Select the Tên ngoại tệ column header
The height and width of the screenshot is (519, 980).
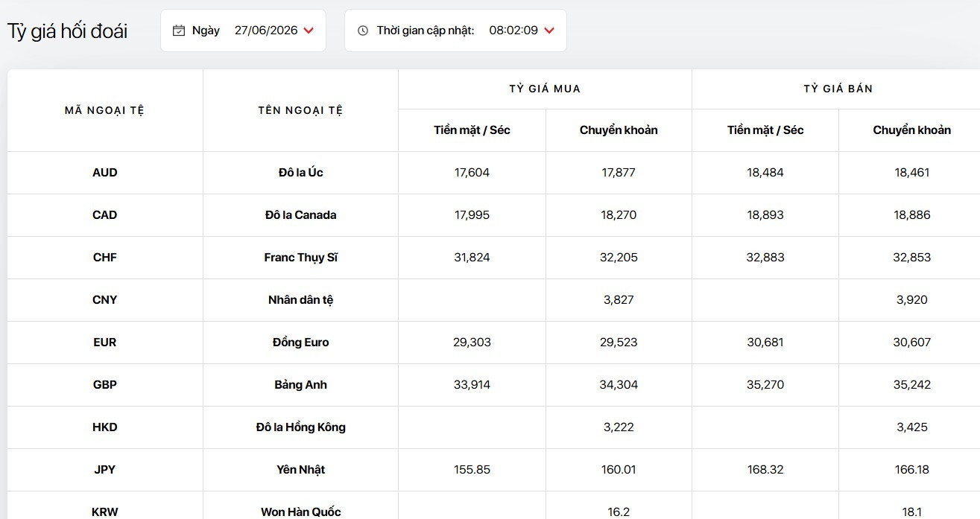(x=300, y=110)
